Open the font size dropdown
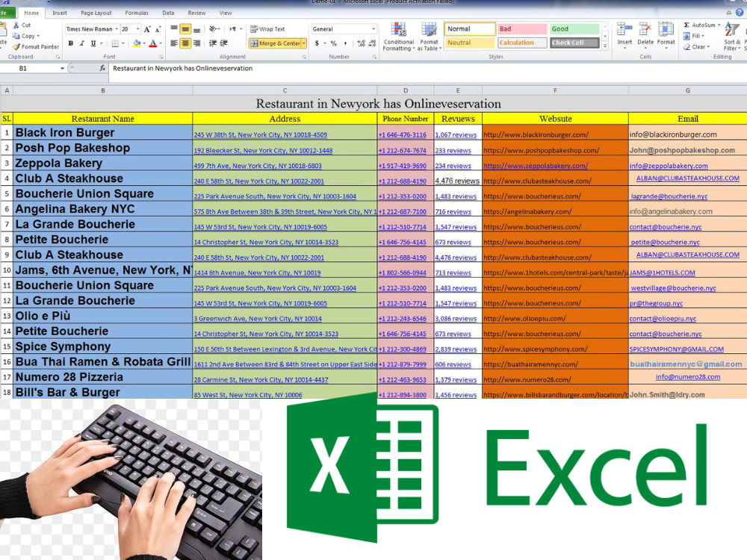This screenshot has width=747, height=560. pos(138,29)
